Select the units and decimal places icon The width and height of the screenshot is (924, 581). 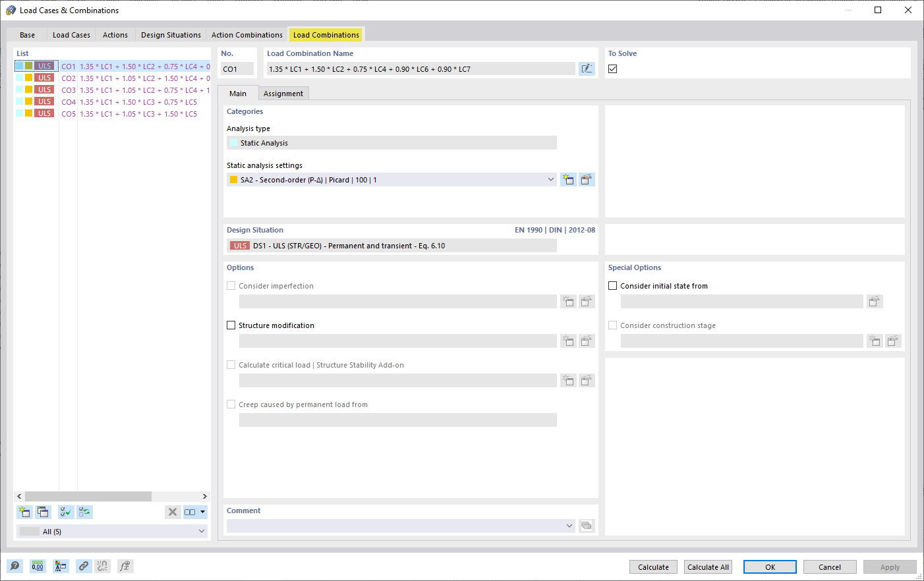click(x=38, y=566)
